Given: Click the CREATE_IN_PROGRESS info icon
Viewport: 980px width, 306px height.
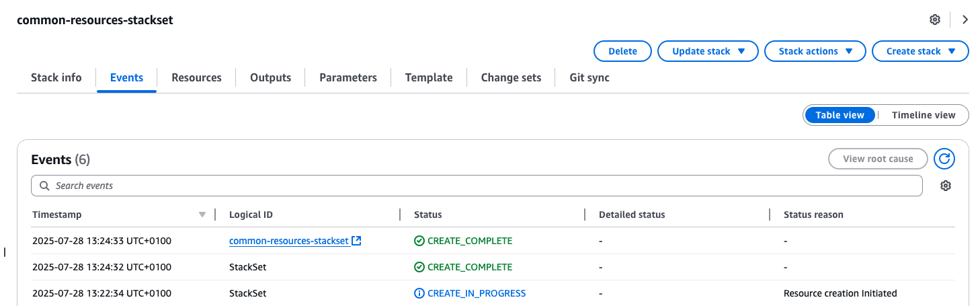Looking at the screenshot, I should pos(419,293).
